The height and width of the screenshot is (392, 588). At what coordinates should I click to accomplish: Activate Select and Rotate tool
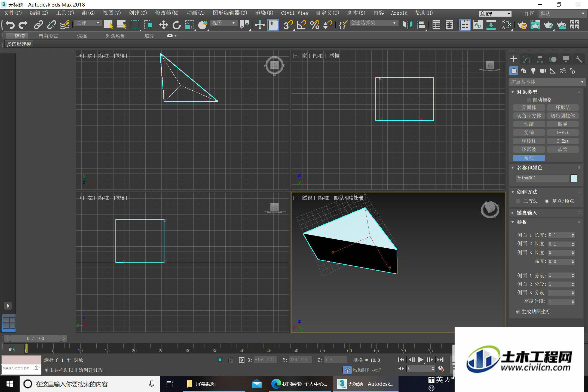tap(176, 25)
